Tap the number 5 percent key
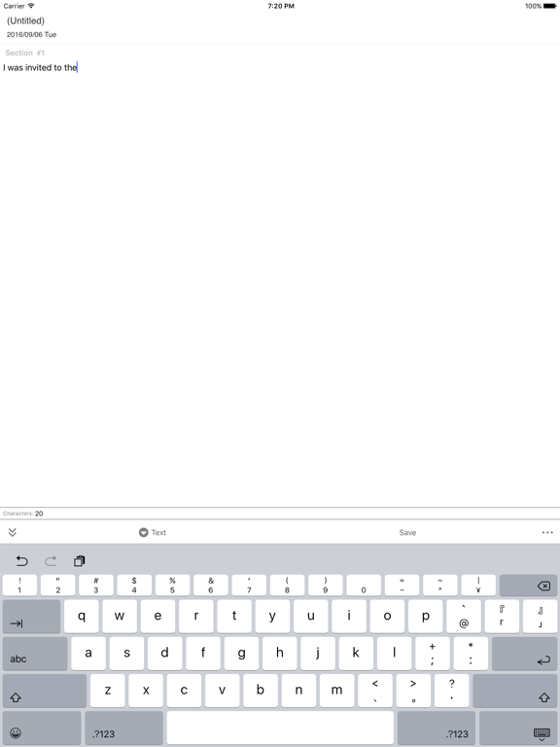Viewport: 560px width, 747px height. (172, 586)
